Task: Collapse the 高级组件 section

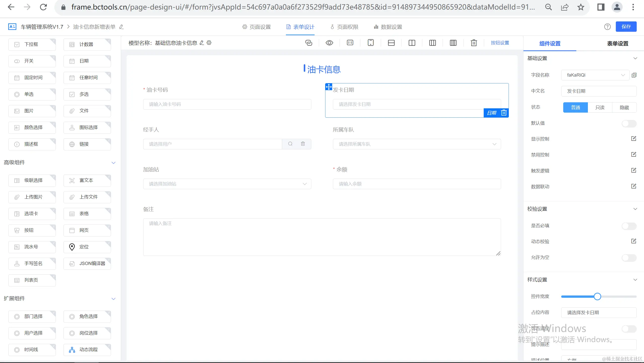Action: pyautogui.click(x=113, y=163)
